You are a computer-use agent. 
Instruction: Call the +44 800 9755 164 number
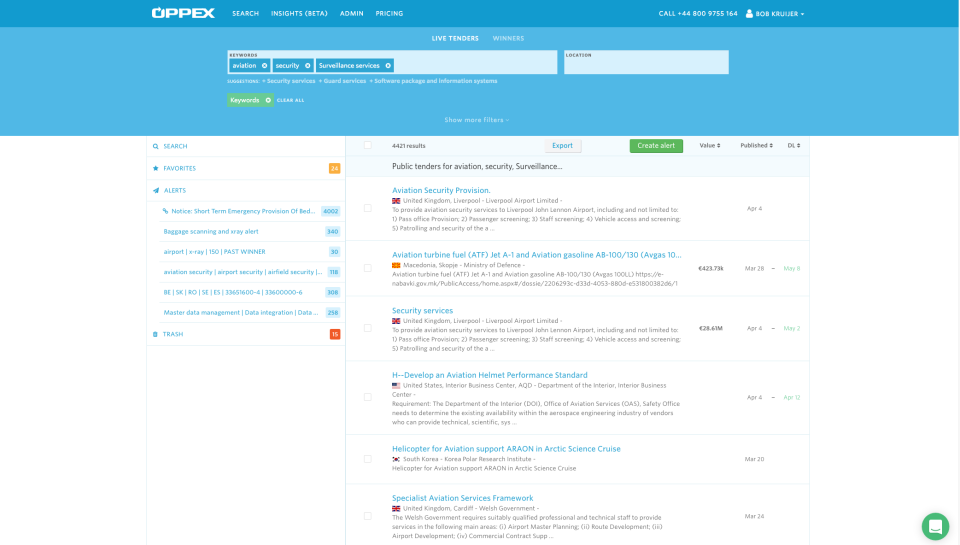[x=698, y=13]
